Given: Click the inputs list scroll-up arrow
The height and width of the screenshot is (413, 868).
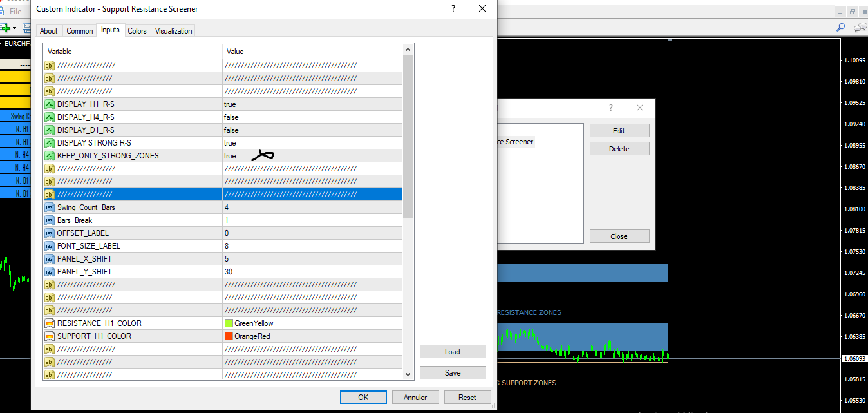Looking at the screenshot, I should (408, 50).
